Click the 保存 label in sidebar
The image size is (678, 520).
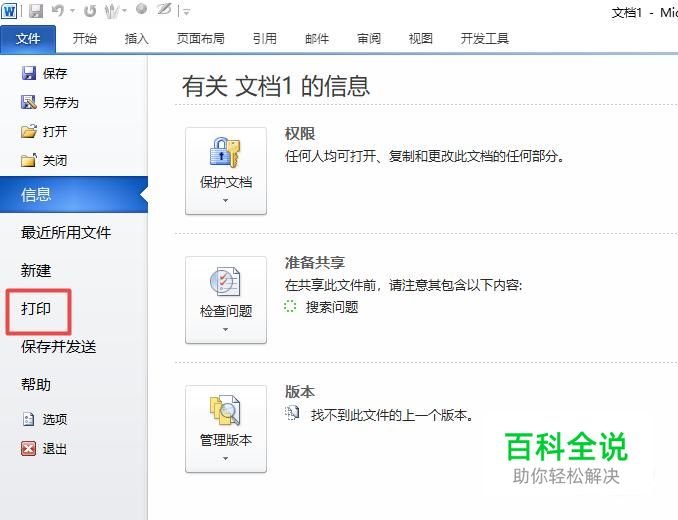point(55,73)
